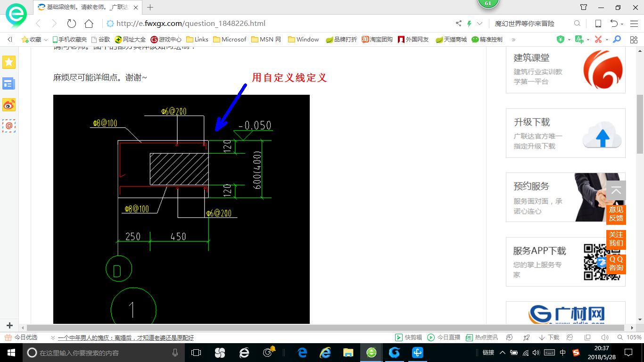Click the Task View icon on taskbar

pyautogui.click(x=196, y=353)
